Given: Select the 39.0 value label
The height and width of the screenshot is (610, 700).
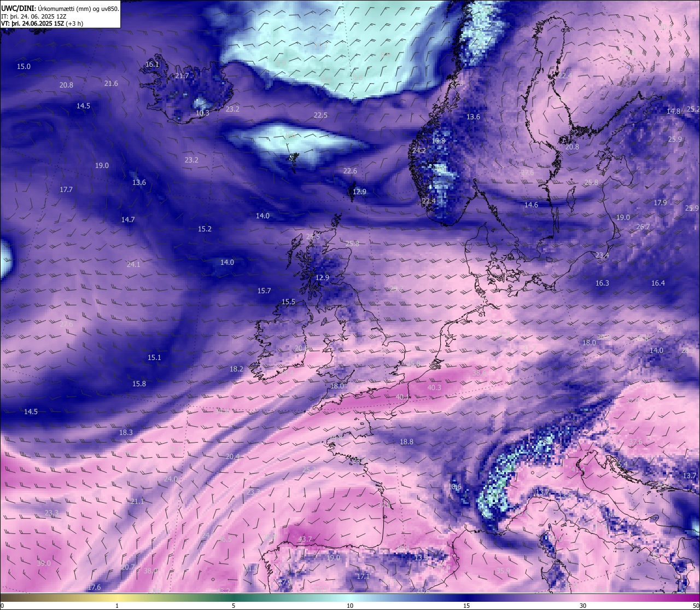Looking at the screenshot, I should [x=44, y=563].
